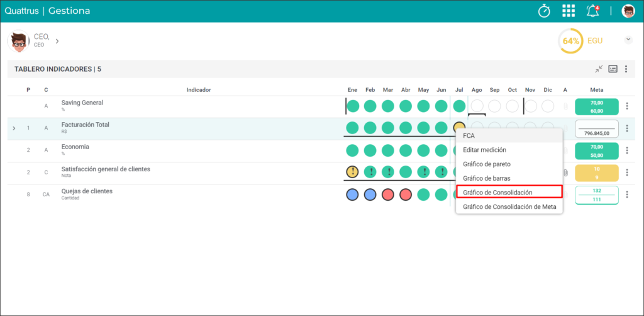Screen dimensions: 644x316
Task: Click the Jul month column header
Action: (x=459, y=89)
